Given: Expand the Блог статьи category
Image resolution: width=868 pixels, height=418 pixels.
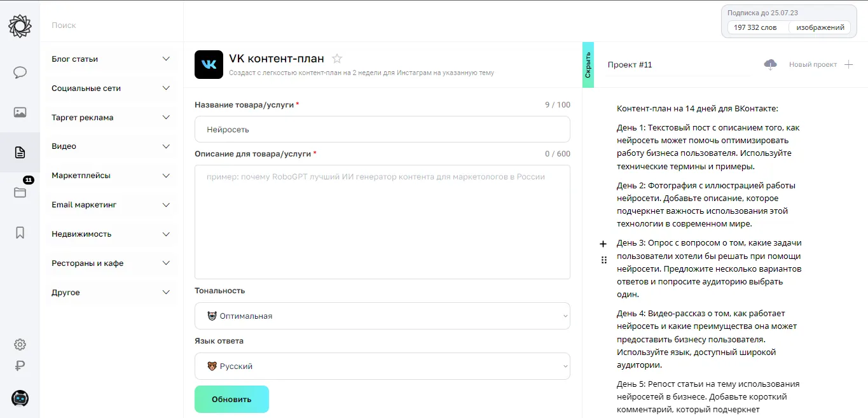Looking at the screenshot, I should pyautogui.click(x=111, y=59).
